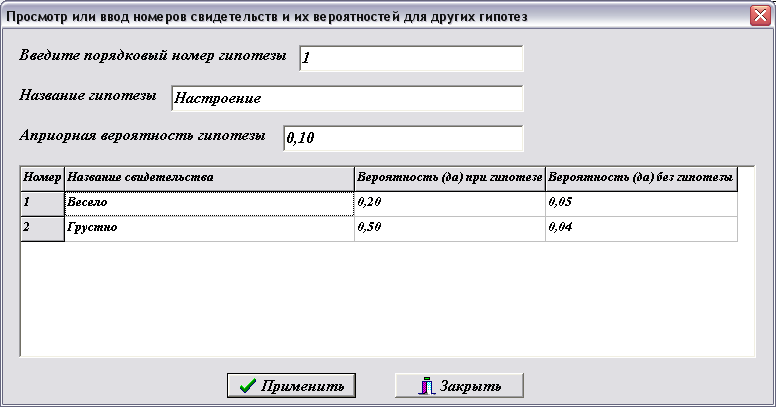
Task: Click the label Название гипотезы
Action: [88, 95]
